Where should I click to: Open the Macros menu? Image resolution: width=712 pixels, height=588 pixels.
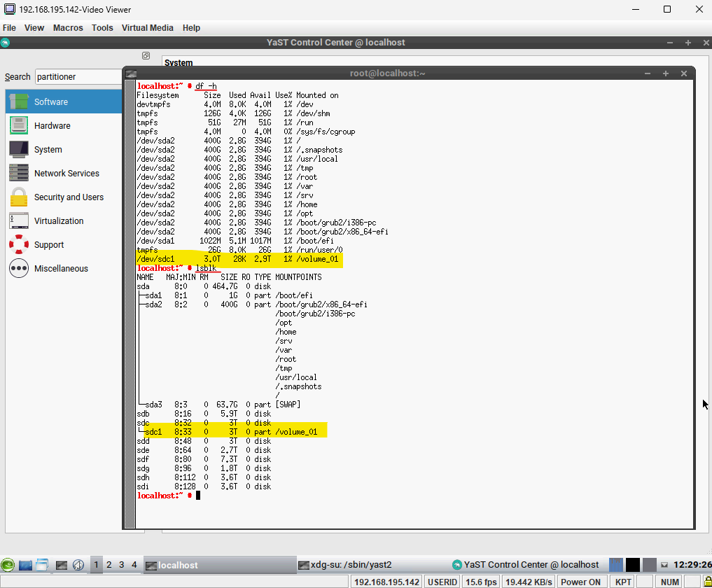point(68,28)
